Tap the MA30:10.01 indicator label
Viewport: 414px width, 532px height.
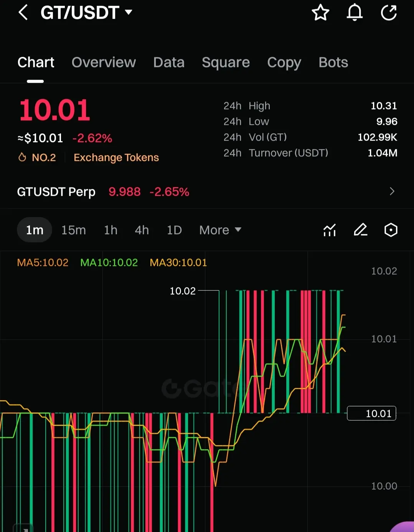click(178, 263)
